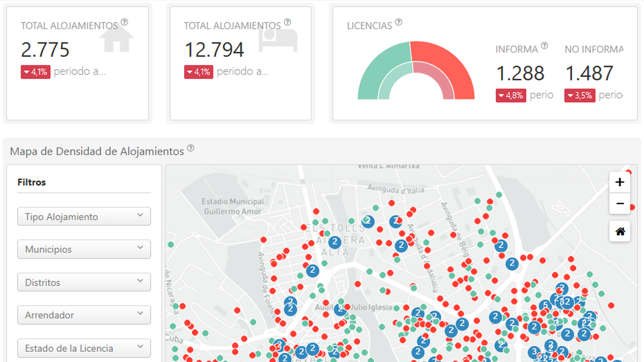This screenshot has height=362, width=644.
Task: Open the Tipo Alojamiento dropdown
Action: [x=84, y=217]
